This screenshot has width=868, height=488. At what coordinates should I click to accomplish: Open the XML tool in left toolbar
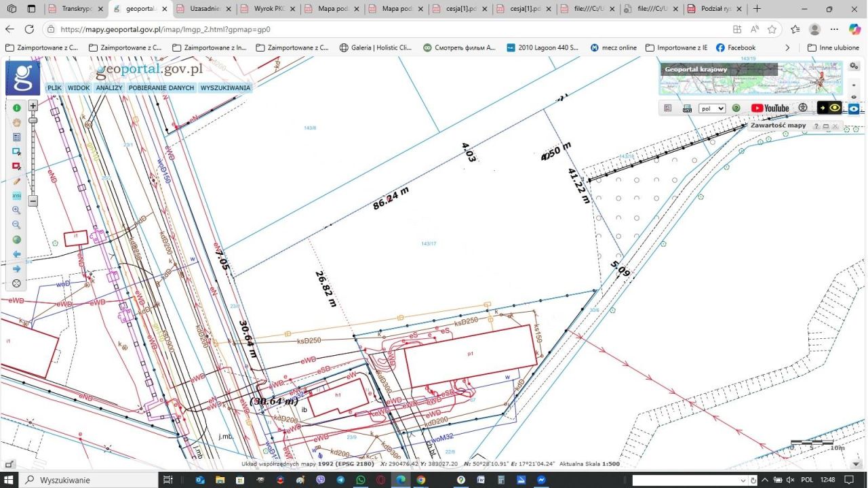pyautogui.click(x=17, y=196)
